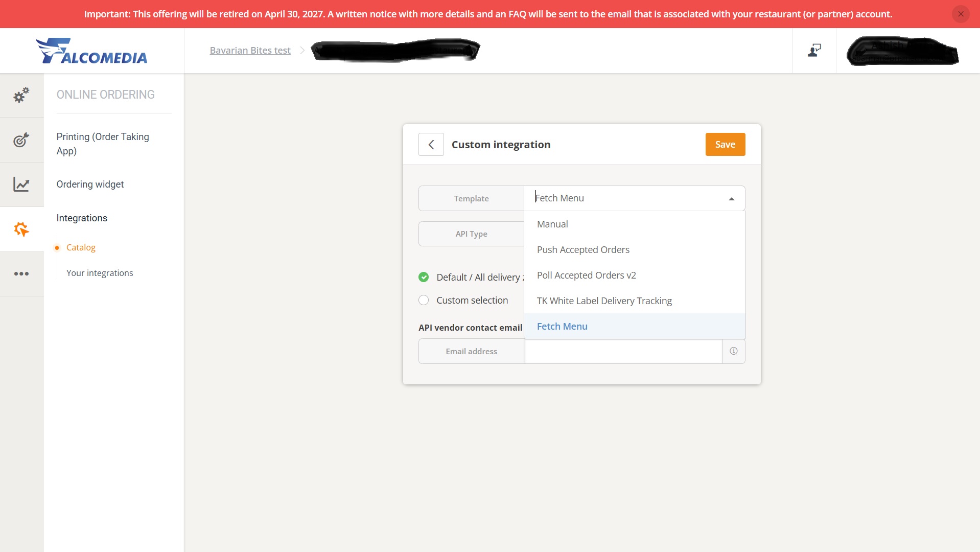Open the Integrations section
Screen dimensions: 980x552
click(82, 218)
